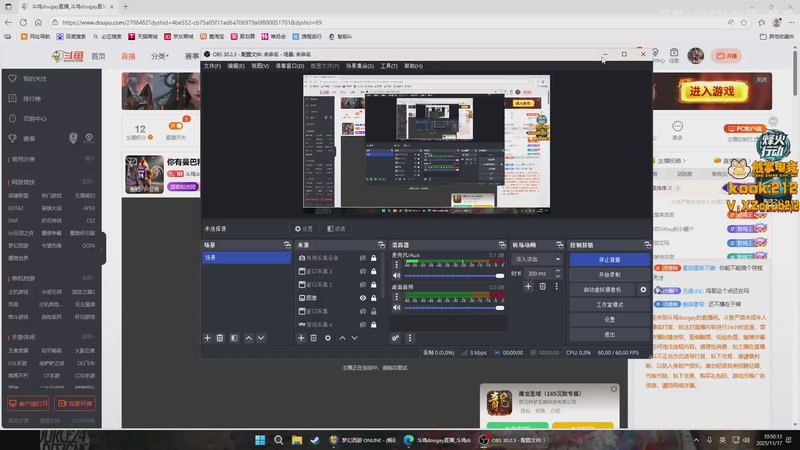Open OBS 编辑(E) menu

236,66
